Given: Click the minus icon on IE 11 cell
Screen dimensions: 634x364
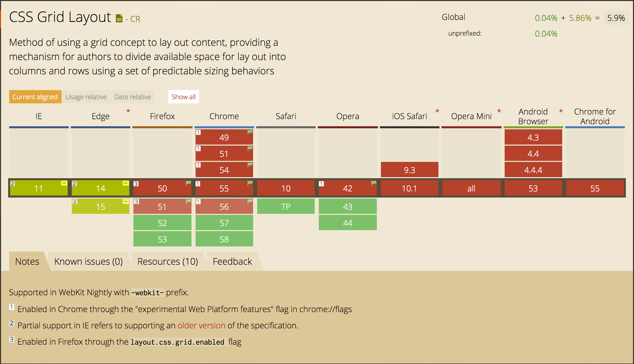Looking at the screenshot, I should (64, 183).
